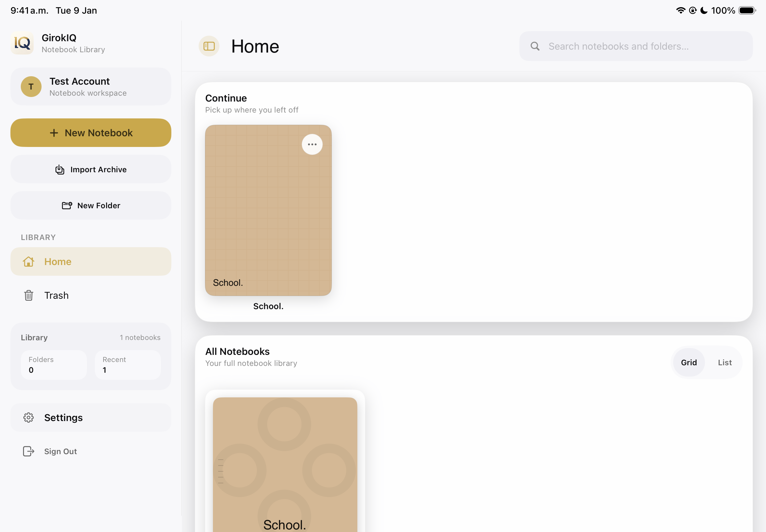
Task: Click the Settings gear icon
Action: pos(29,418)
